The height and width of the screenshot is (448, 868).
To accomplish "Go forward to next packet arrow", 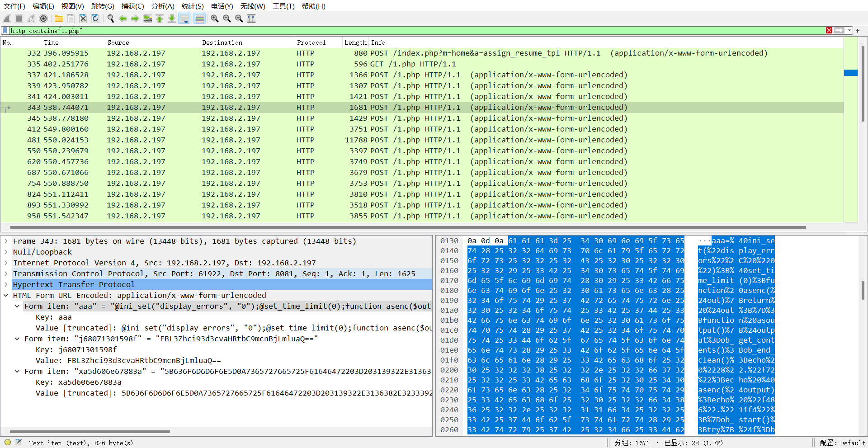I will point(135,19).
